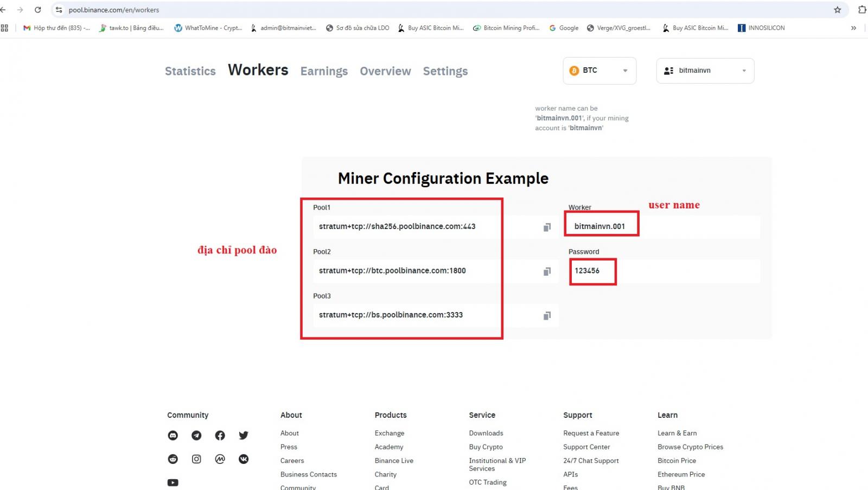Open the INNOSILICON bookmark
This screenshot has height=490, width=868.
pos(761,28)
